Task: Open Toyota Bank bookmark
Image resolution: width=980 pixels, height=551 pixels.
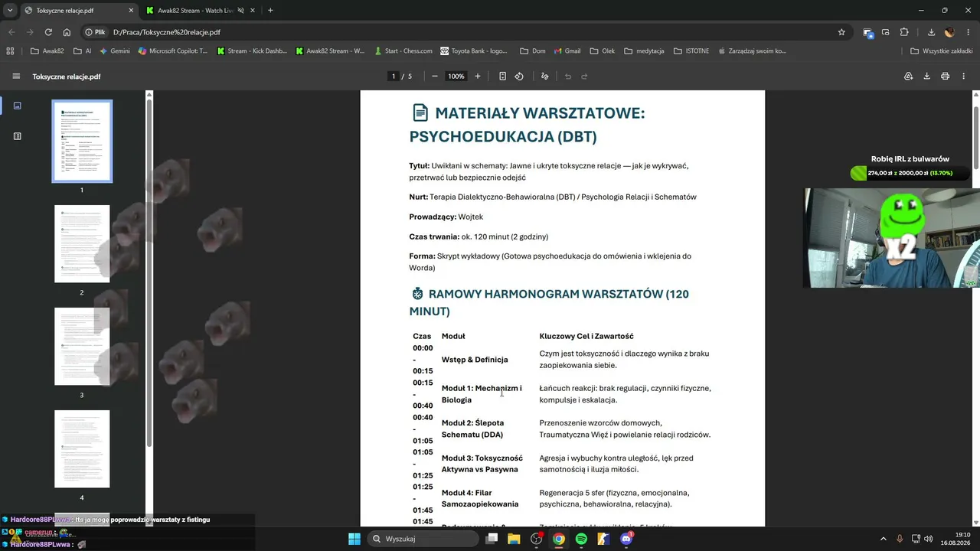Action: coord(474,51)
